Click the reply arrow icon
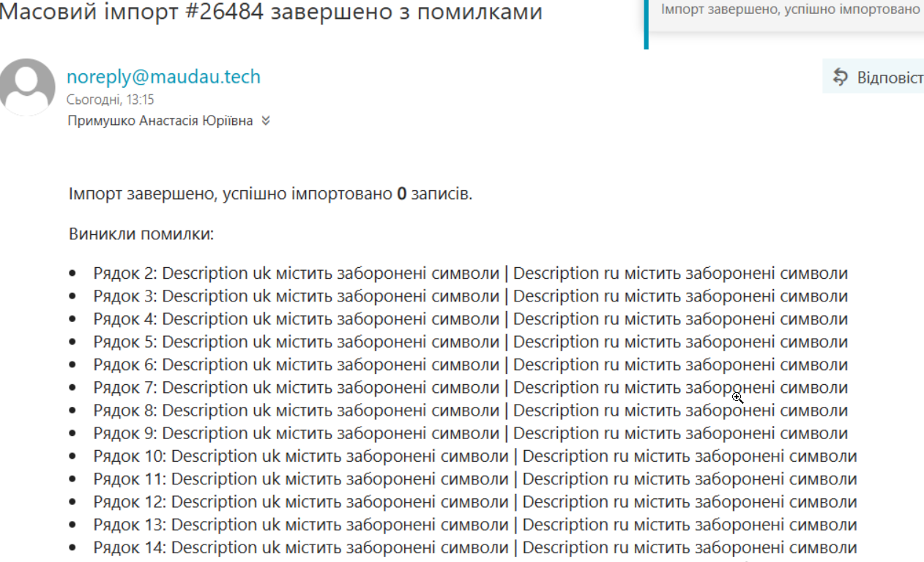 (840, 77)
